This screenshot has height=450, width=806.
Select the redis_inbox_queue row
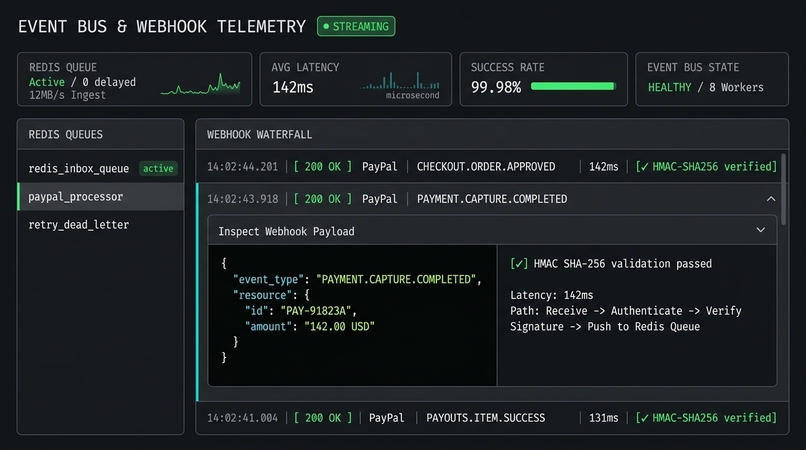pyautogui.click(x=101, y=168)
